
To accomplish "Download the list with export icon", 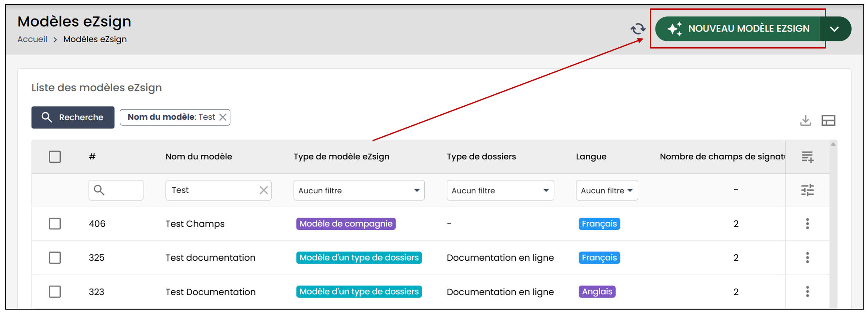I will tap(806, 120).
